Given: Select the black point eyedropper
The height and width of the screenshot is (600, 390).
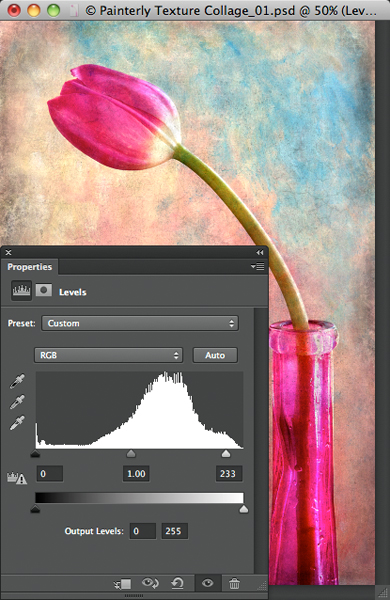Looking at the screenshot, I should pos(17,381).
